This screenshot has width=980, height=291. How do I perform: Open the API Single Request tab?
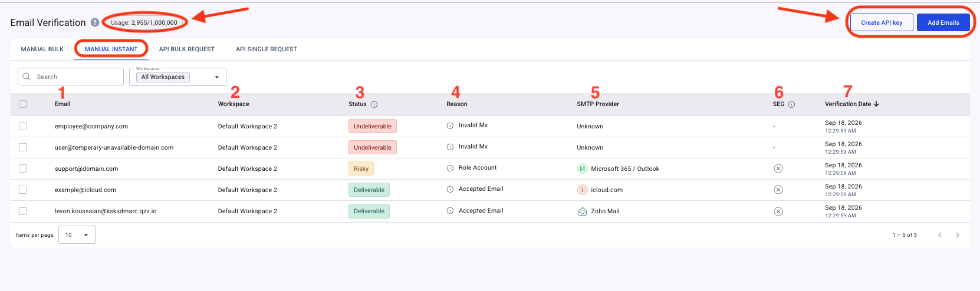(x=267, y=49)
